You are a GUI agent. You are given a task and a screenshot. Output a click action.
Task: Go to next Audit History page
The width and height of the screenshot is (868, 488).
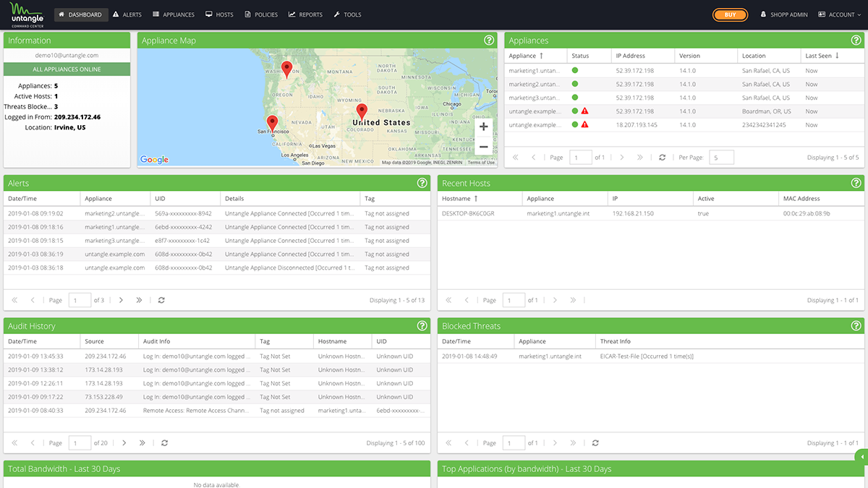[x=124, y=442]
